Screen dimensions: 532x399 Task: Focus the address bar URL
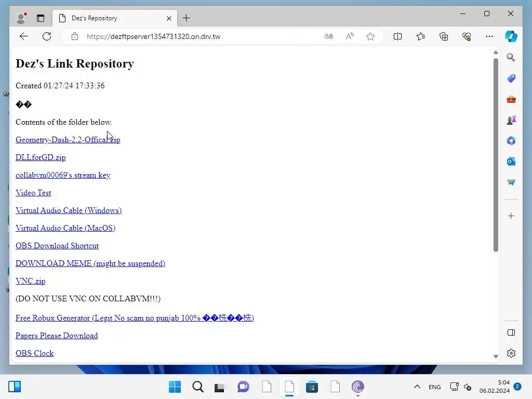(153, 36)
